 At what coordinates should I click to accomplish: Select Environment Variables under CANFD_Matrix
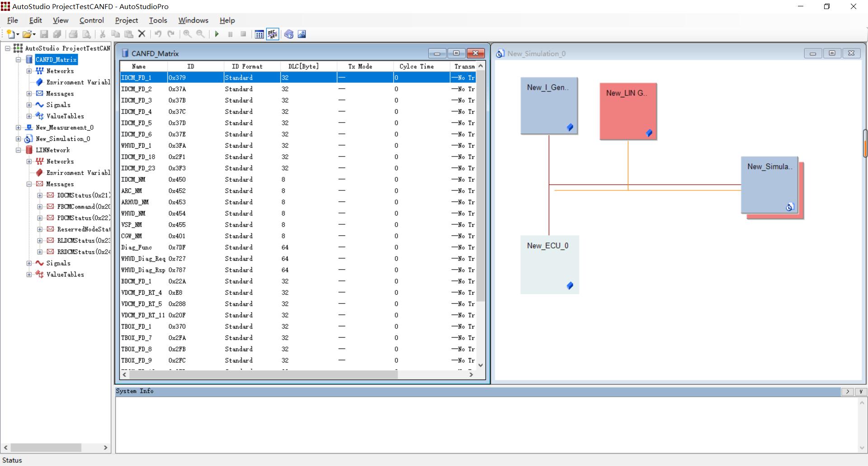click(78, 82)
